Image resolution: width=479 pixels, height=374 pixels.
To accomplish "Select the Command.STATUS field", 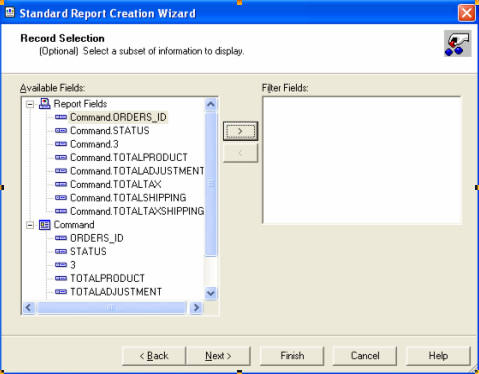I will pos(110,131).
